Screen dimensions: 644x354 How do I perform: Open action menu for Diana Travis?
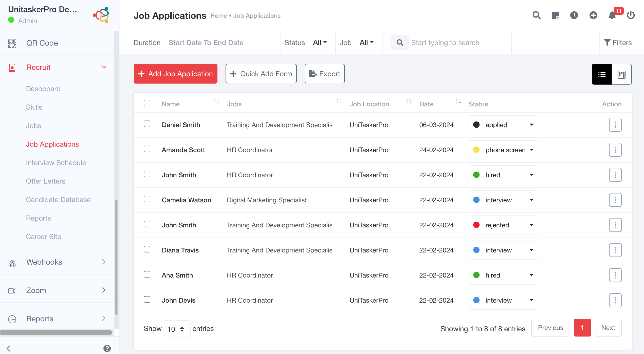615,250
